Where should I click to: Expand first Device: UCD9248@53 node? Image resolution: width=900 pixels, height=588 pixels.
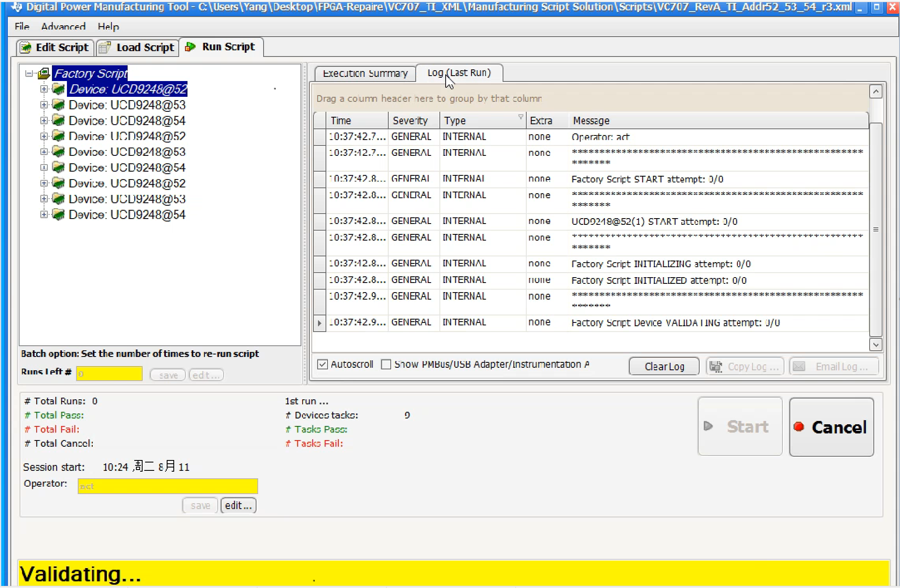point(44,105)
